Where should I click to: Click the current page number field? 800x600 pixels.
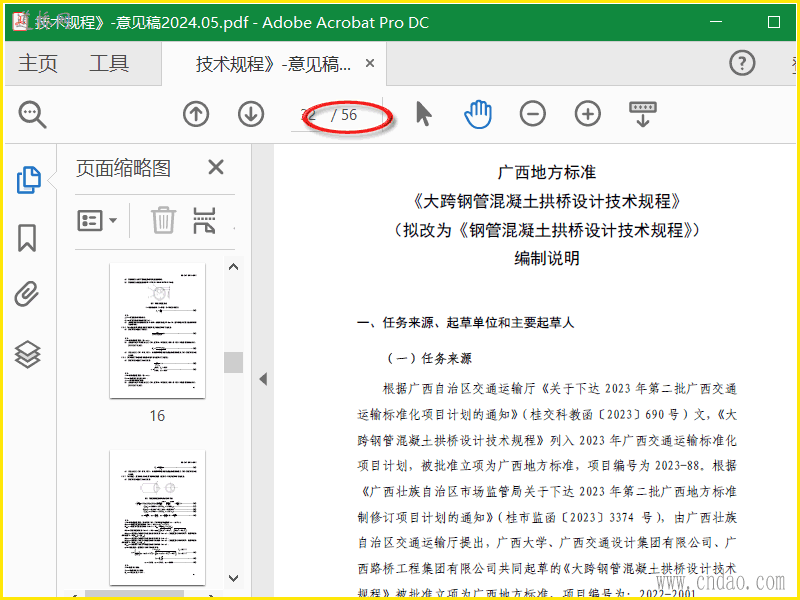310,114
